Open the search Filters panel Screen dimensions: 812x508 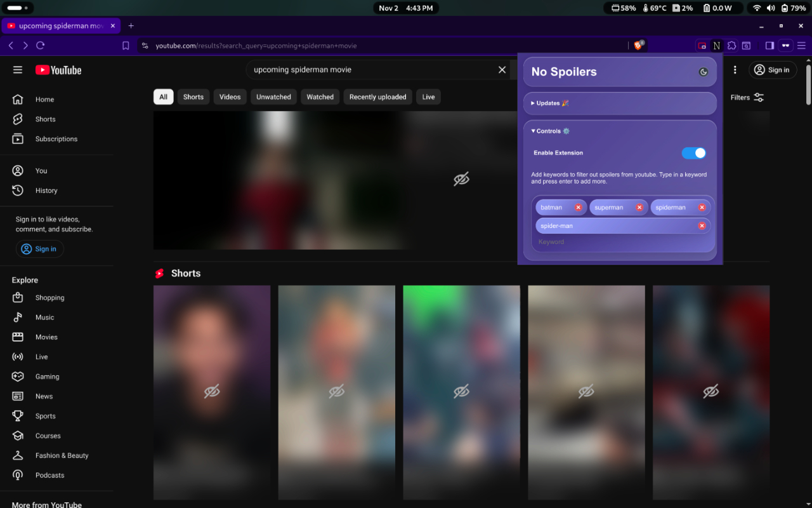coord(747,98)
